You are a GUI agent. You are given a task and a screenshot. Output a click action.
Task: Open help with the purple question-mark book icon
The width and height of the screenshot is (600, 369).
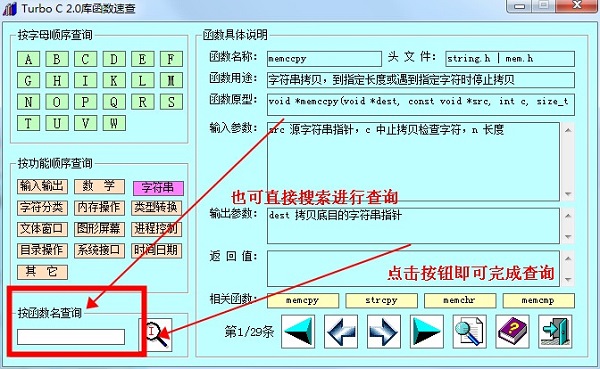[512, 331]
